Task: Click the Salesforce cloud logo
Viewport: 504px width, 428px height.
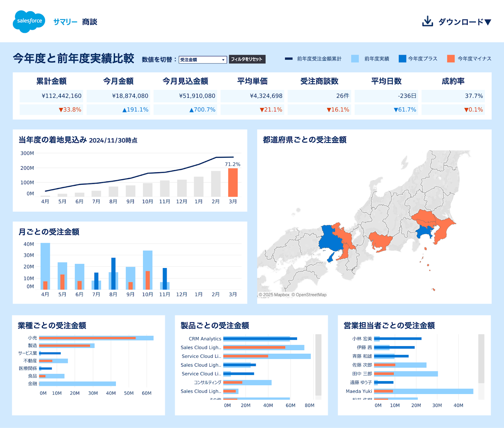Action: [x=29, y=21]
